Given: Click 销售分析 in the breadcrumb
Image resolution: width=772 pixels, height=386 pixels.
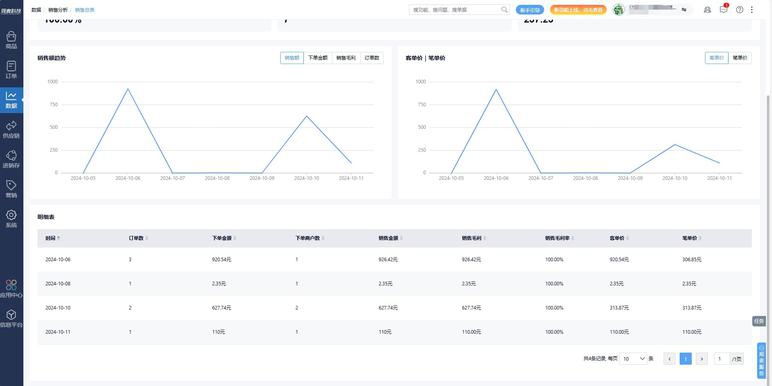Looking at the screenshot, I should click(58, 10).
